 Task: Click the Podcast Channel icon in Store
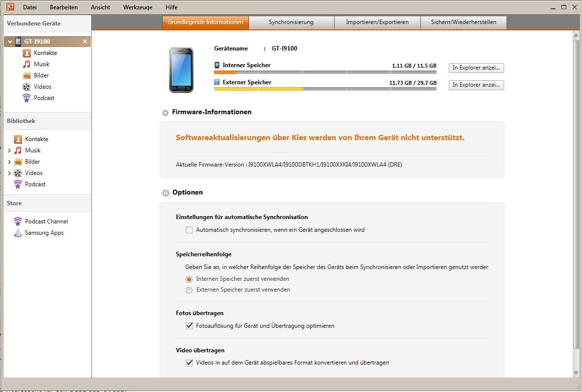[x=18, y=221]
